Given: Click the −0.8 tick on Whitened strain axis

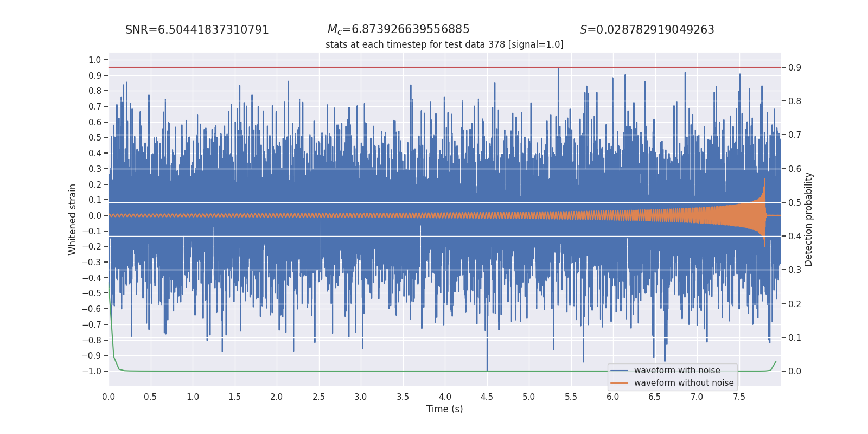Looking at the screenshot, I should [x=92, y=340].
